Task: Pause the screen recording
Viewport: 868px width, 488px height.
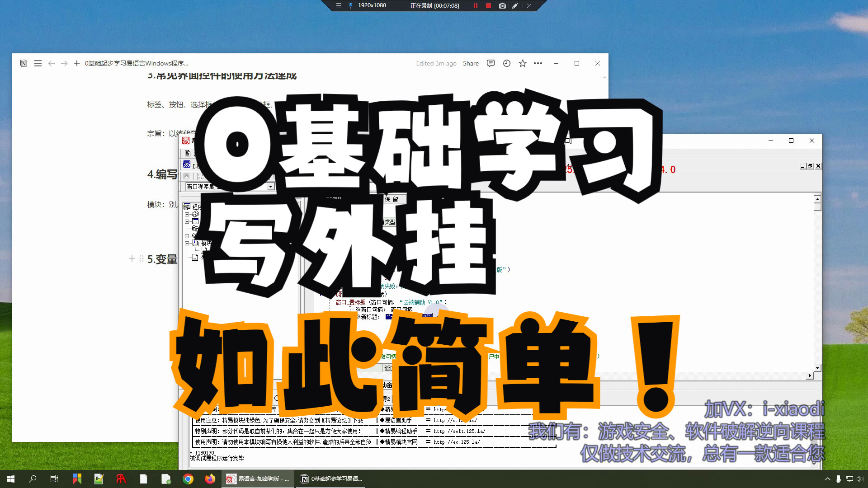Action: click(x=475, y=6)
